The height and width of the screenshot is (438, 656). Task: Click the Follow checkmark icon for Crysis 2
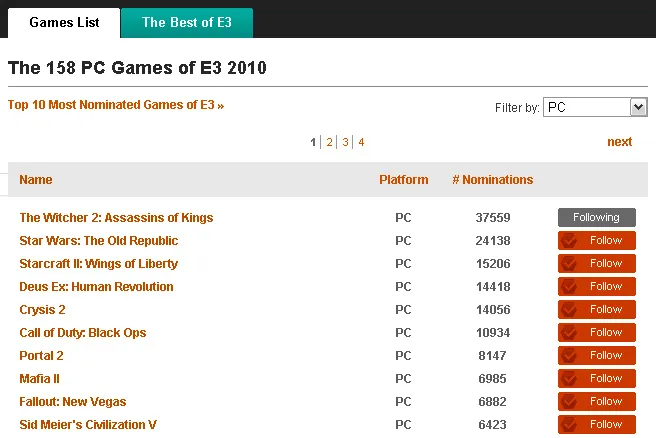pyautogui.click(x=570, y=310)
